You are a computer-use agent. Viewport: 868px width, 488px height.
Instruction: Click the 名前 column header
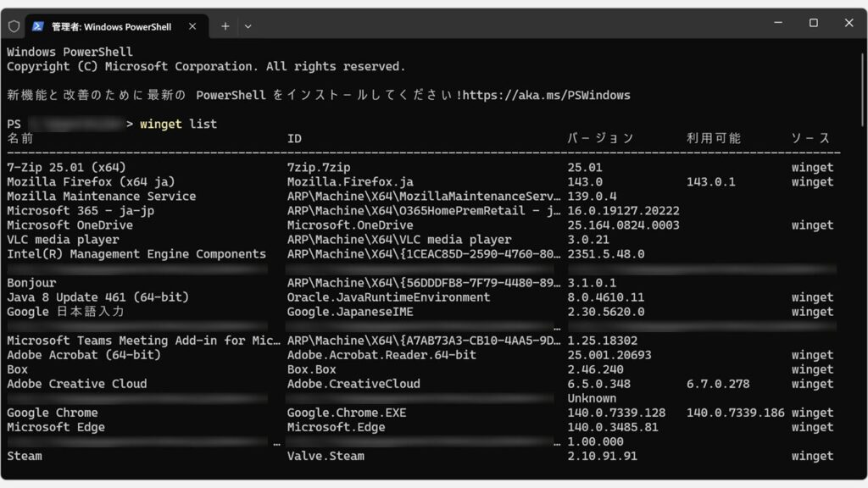[20, 138]
